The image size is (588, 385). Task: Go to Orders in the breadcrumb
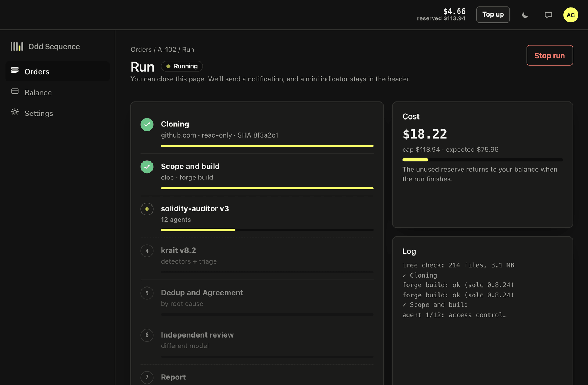(x=141, y=50)
